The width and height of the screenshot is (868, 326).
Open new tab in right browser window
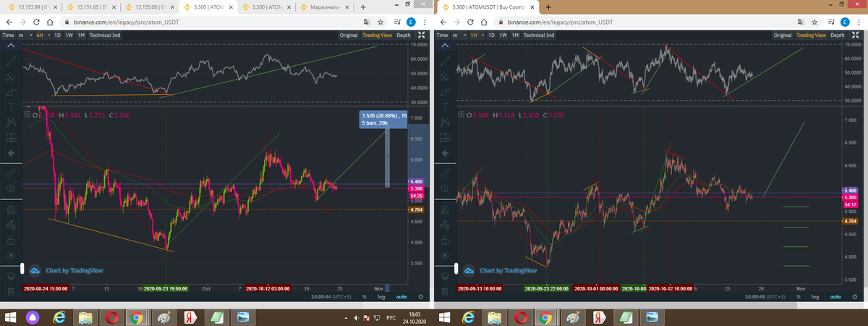pos(548,7)
